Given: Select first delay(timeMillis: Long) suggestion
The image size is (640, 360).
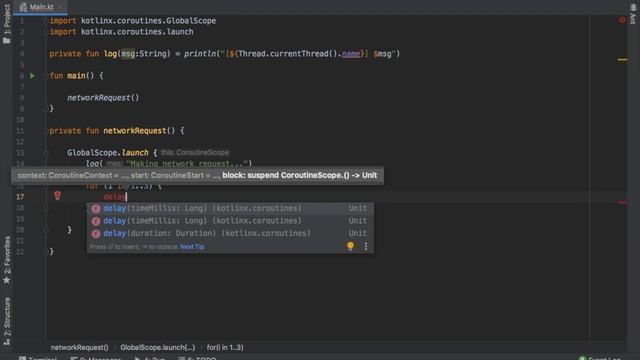Looking at the screenshot, I should 230,208.
